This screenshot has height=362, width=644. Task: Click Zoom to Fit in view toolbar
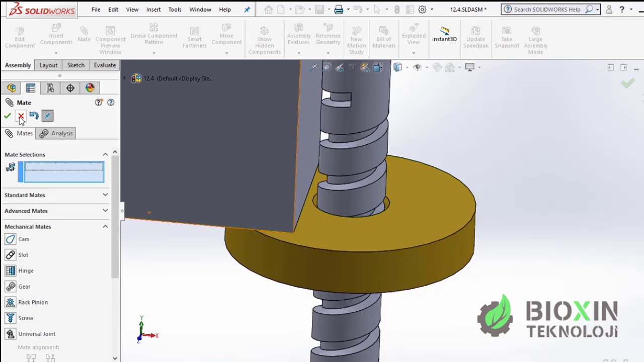pos(313,67)
